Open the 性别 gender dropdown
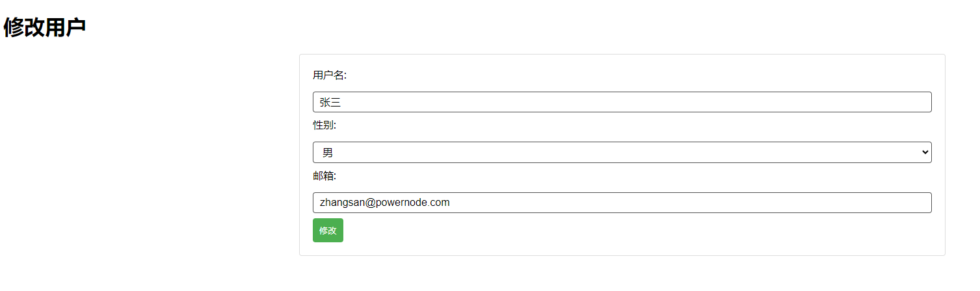The width and height of the screenshot is (980, 291). pyautogui.click(x=622, y=153)
